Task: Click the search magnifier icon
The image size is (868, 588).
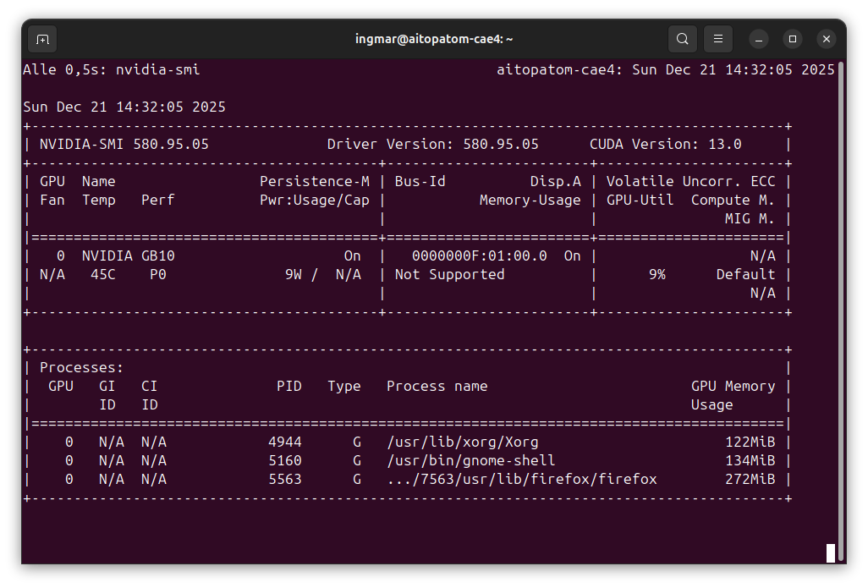Action: tap(682, 39)
